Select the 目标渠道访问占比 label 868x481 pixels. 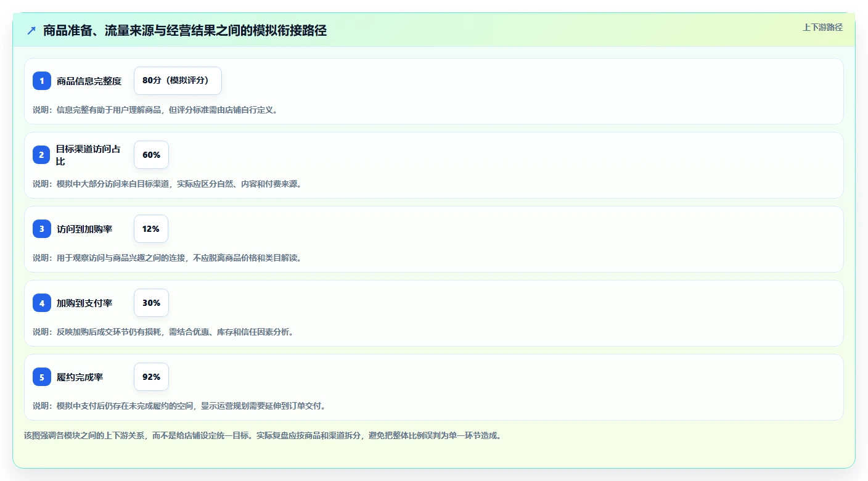[89, 155]
